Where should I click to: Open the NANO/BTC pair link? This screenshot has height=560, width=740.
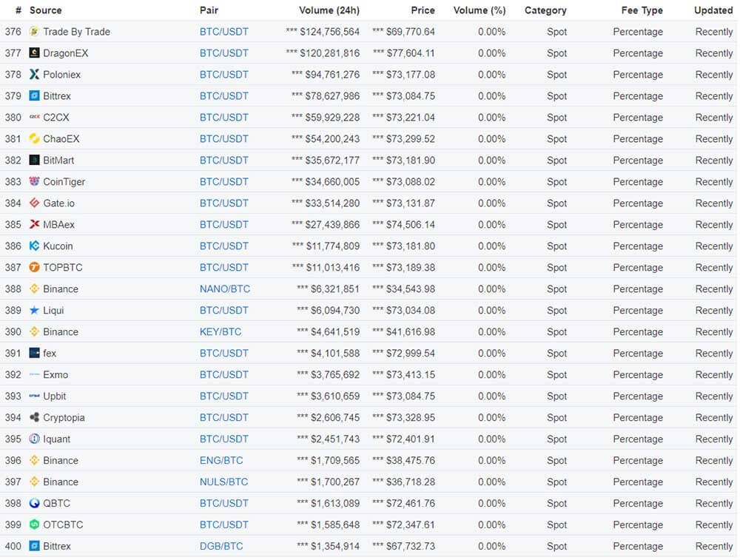tap(225, 289)
